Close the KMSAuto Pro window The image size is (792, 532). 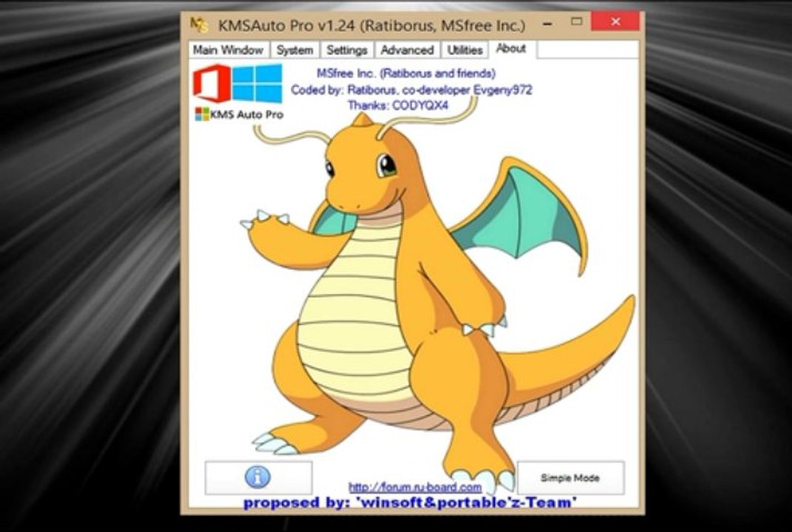point(615,21)
